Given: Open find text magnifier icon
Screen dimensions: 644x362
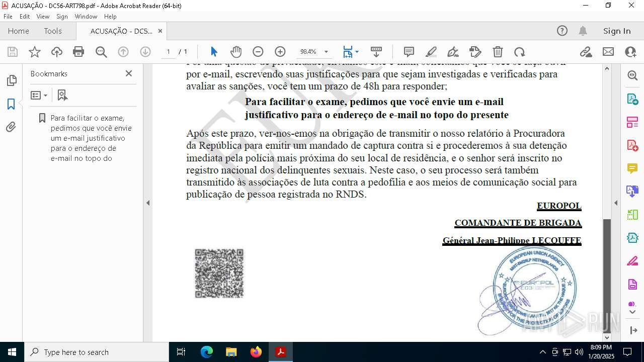Looking at the screenshot, I should [x=101, y=52].
